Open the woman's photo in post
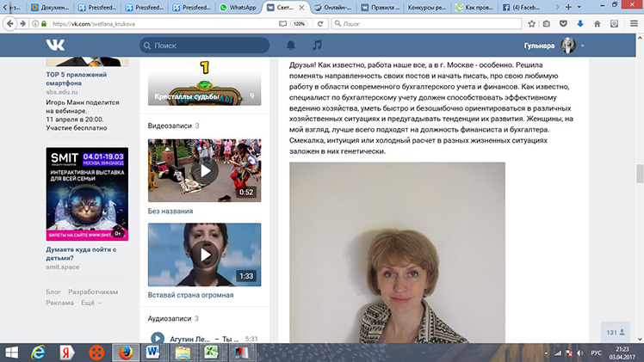The width and height of the screenshot is (644, 362). pyautogui.click(x=397, y=253)
